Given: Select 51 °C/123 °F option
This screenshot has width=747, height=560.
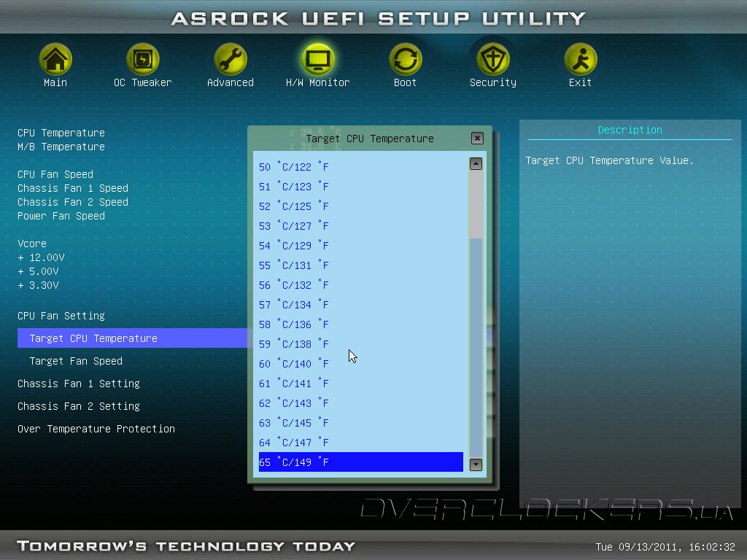Looking at the screenshot, I should tap(360, 187).
